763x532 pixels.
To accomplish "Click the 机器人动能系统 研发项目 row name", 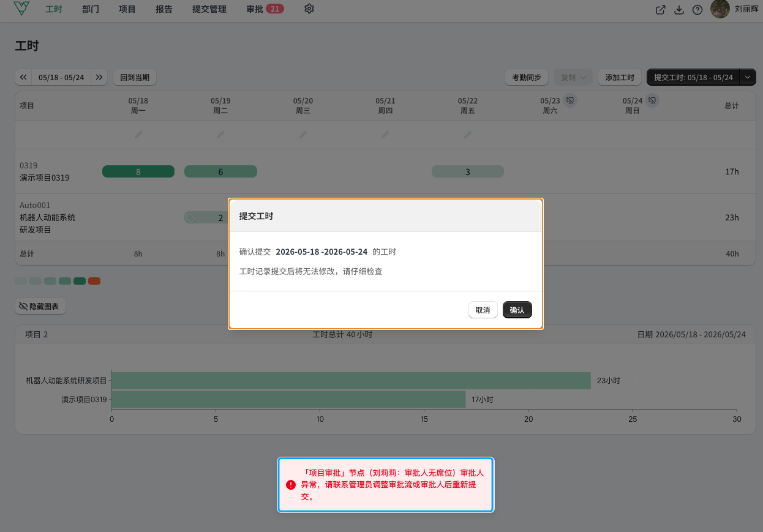I will 47,223.
